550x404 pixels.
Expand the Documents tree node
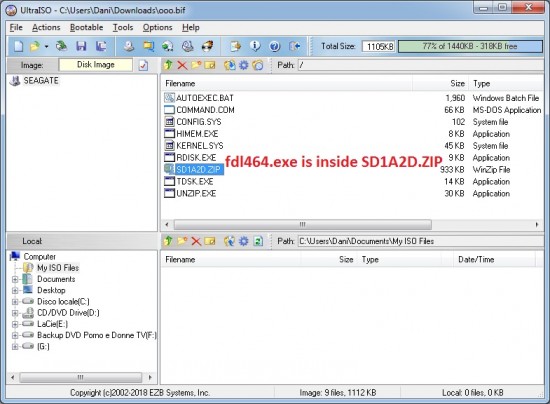[x=15, y=280]
